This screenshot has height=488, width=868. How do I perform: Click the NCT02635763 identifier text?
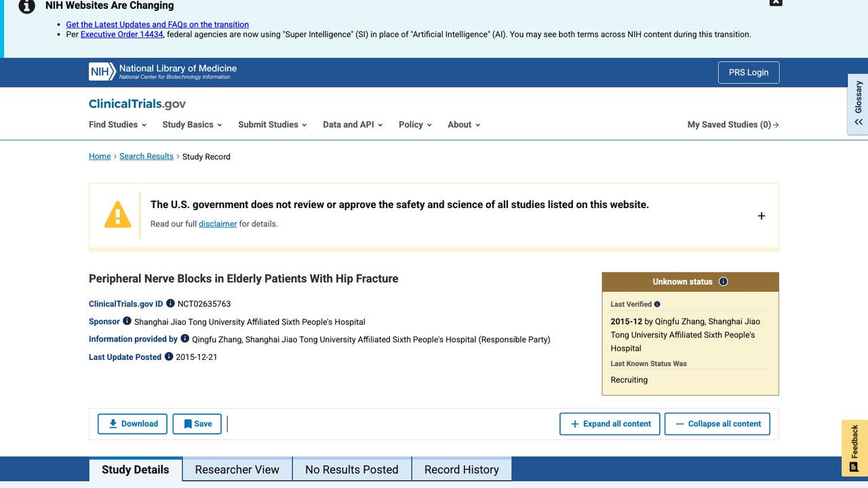[204, 304]
